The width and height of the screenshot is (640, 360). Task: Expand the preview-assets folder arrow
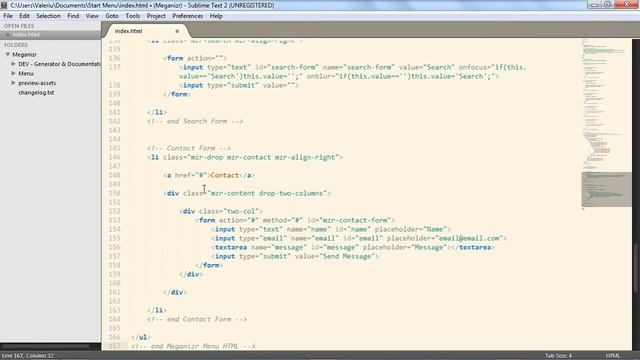pos(13,83)
